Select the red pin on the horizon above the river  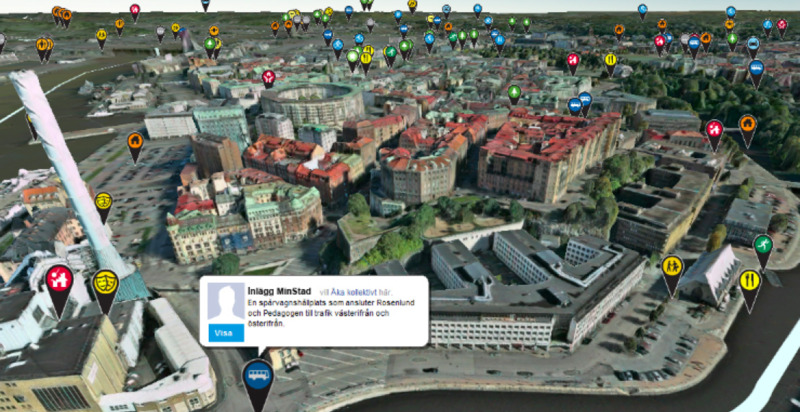coord(135,11)
